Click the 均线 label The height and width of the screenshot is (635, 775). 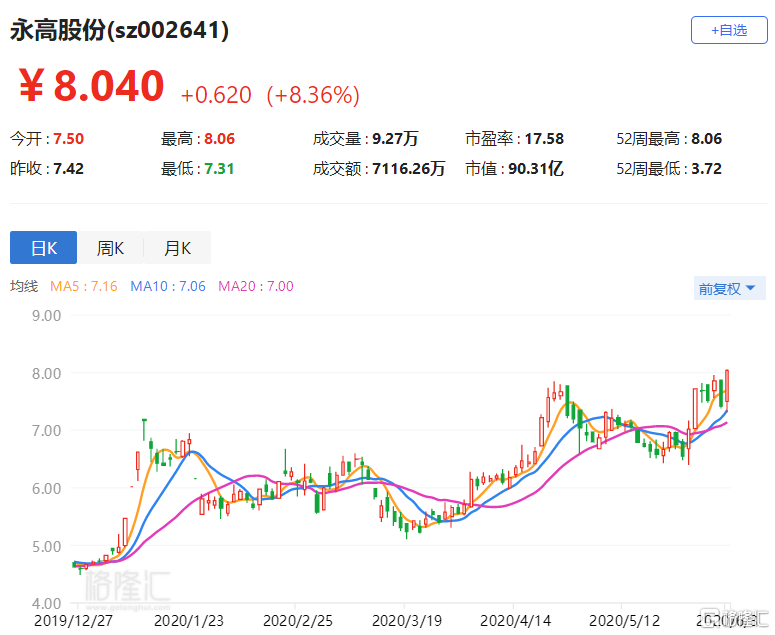pos(24,286)
